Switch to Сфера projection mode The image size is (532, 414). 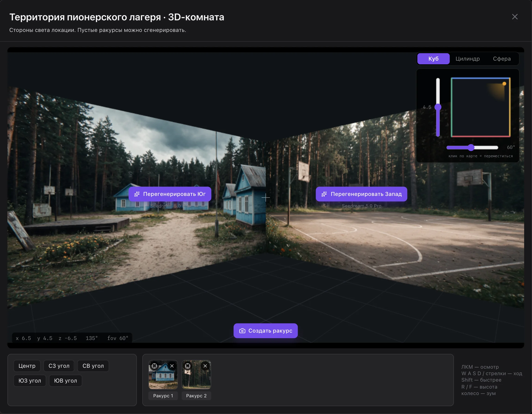[502, 59]
